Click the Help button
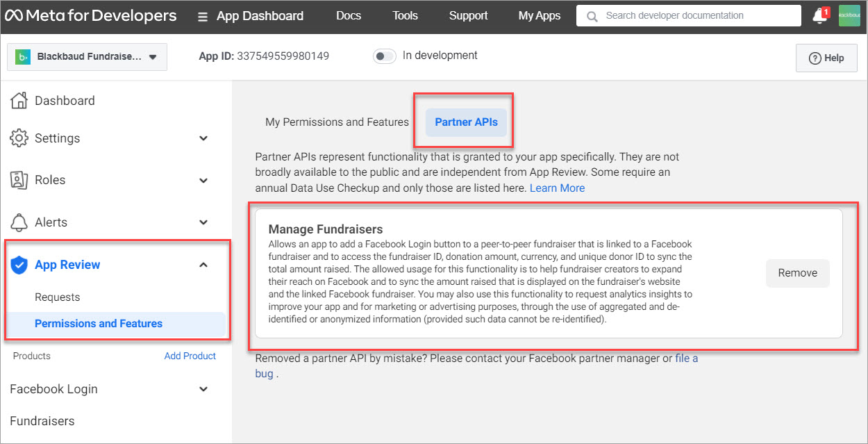This screenshot has height=444, width=868. 826,58
